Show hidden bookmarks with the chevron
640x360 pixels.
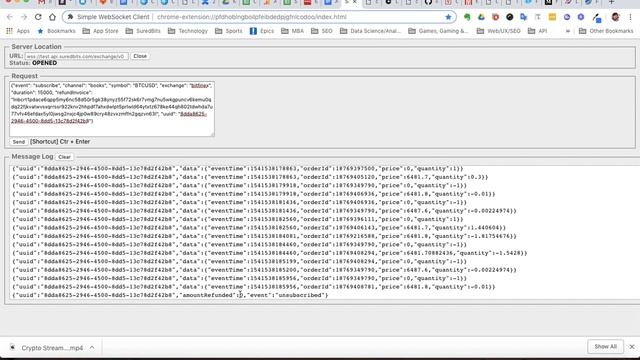tap(567, 31)
